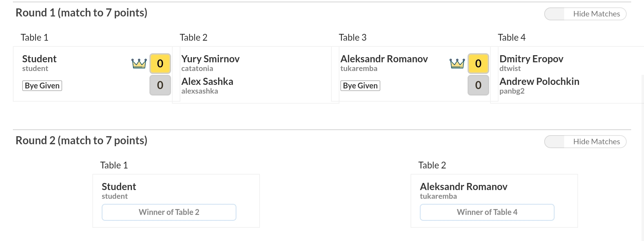Click the Round 2 match heading
The height and width of the screenshot is (241, 644).
point(81,141)
